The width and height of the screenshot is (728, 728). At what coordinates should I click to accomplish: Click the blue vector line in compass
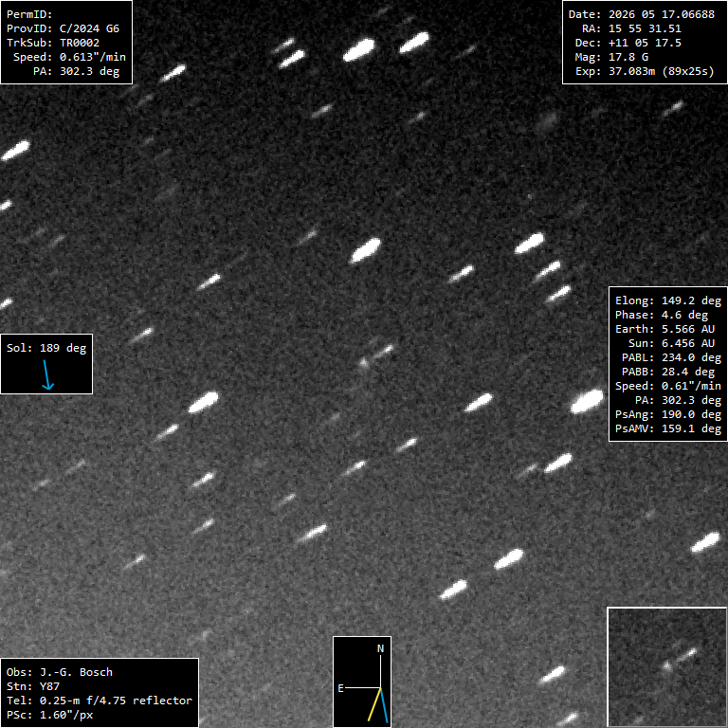coord(384,705)
